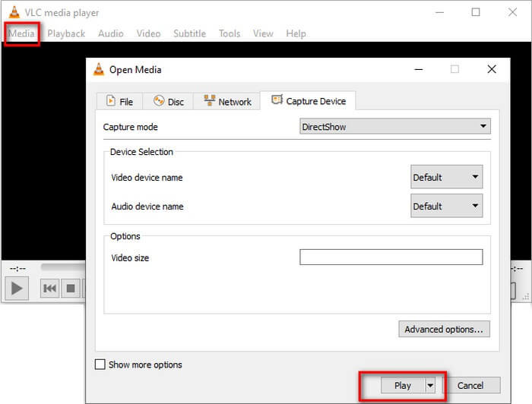Open the View menu

tap(263, 33)
